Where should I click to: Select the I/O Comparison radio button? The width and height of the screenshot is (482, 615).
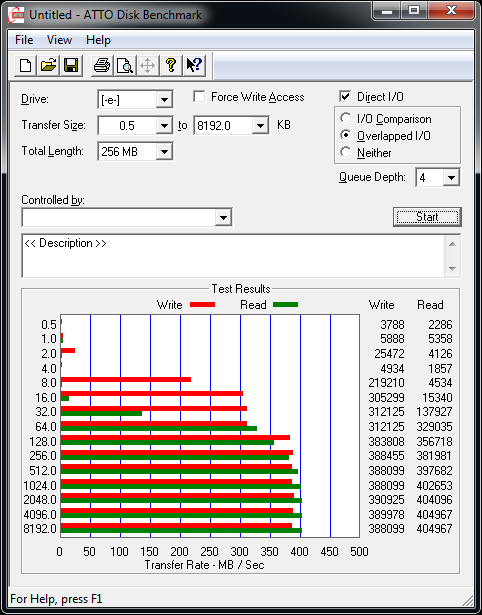click(346, 118)
